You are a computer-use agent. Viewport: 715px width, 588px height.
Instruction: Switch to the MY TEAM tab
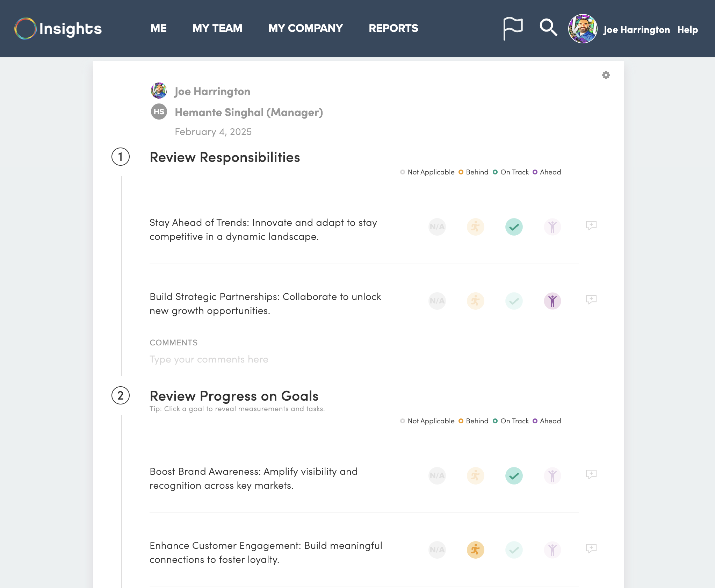(217, 28)
